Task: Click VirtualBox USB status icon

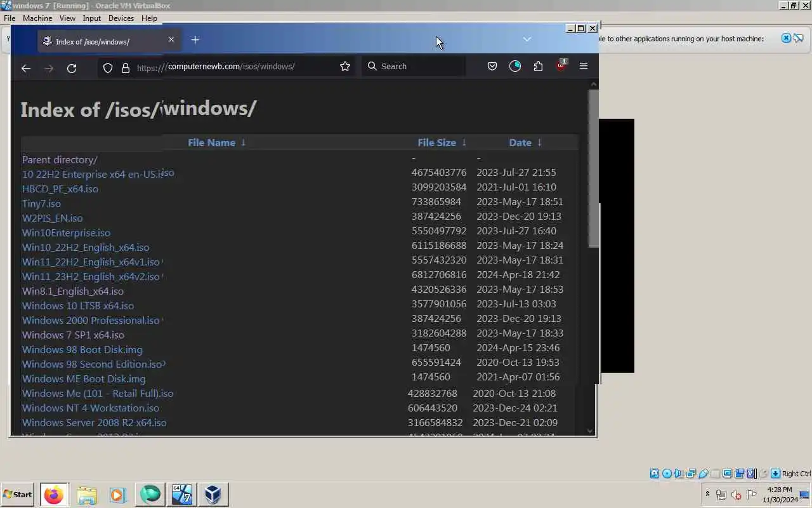Action: (703, 474)
